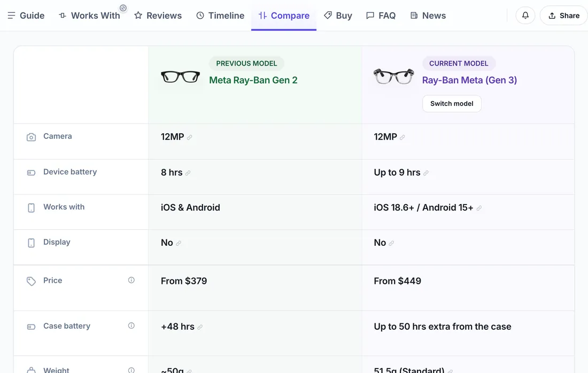Open the FAQ tab

381,15
